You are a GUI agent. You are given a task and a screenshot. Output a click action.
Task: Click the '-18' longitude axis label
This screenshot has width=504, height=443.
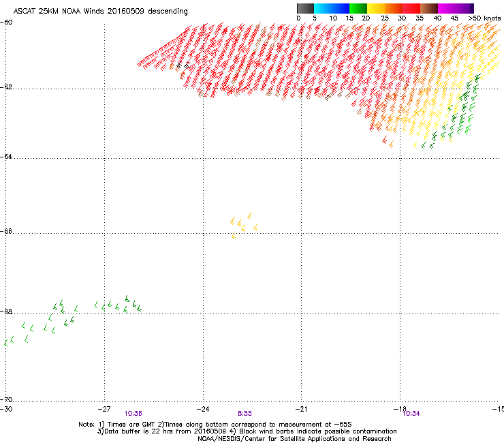point(400,409)
